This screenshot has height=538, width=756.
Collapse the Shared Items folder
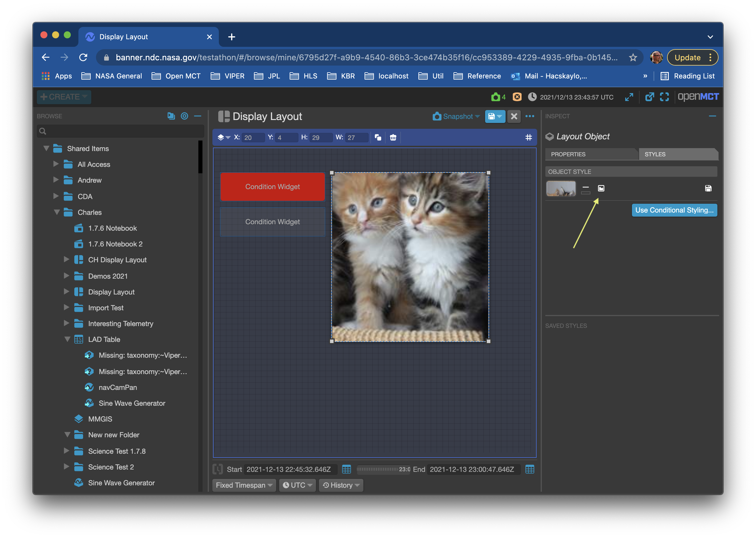point(46,148)
